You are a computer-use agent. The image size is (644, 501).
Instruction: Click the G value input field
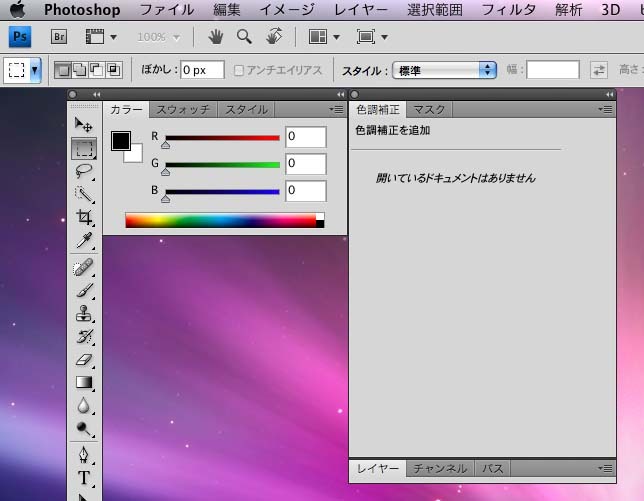306,163
